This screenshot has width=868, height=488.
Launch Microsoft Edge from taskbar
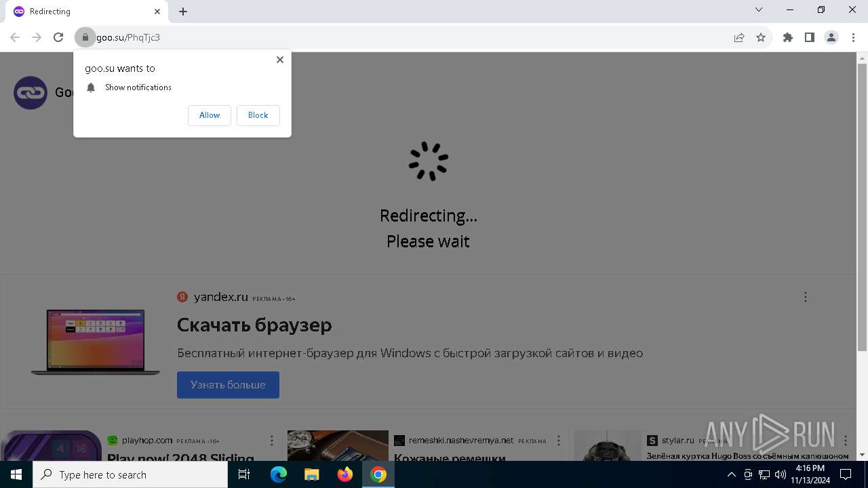click(x=279, y=474)
